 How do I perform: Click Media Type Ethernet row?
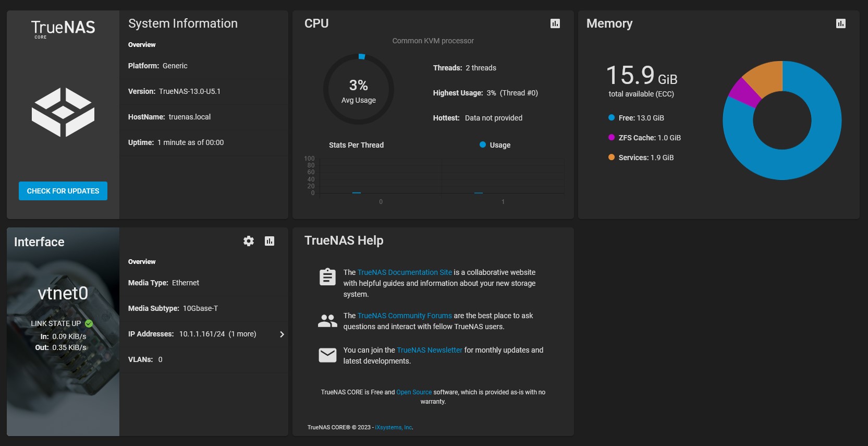click(x=204, y=283)
